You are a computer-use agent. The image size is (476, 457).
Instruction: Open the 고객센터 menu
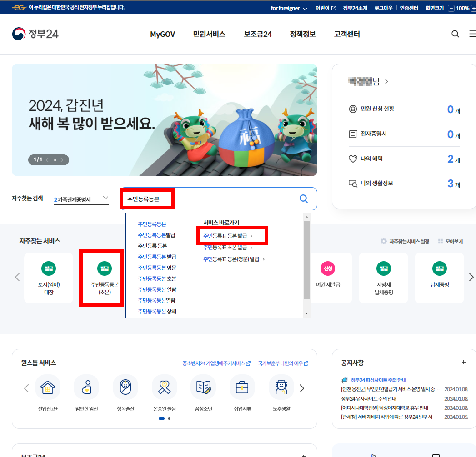tap(347, 34)
